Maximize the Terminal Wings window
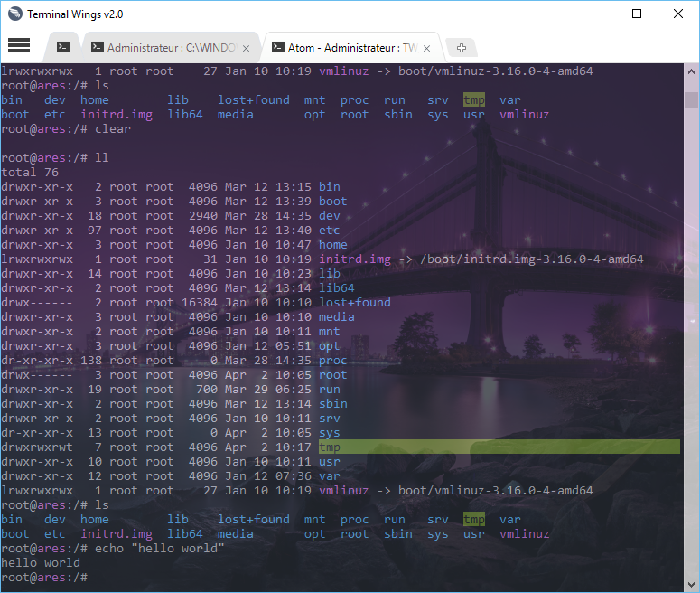The height and width of the screenshot is (593, 700). coord(637,14)
